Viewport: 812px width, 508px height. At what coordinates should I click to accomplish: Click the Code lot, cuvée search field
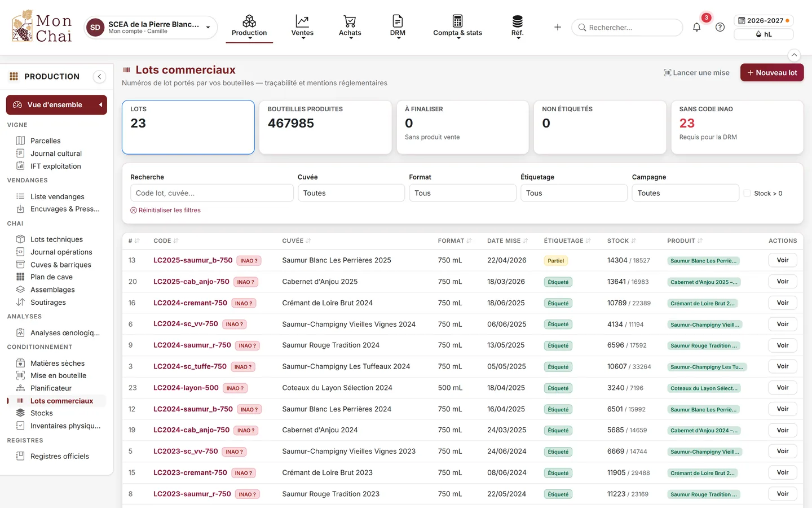coord(212,193)
